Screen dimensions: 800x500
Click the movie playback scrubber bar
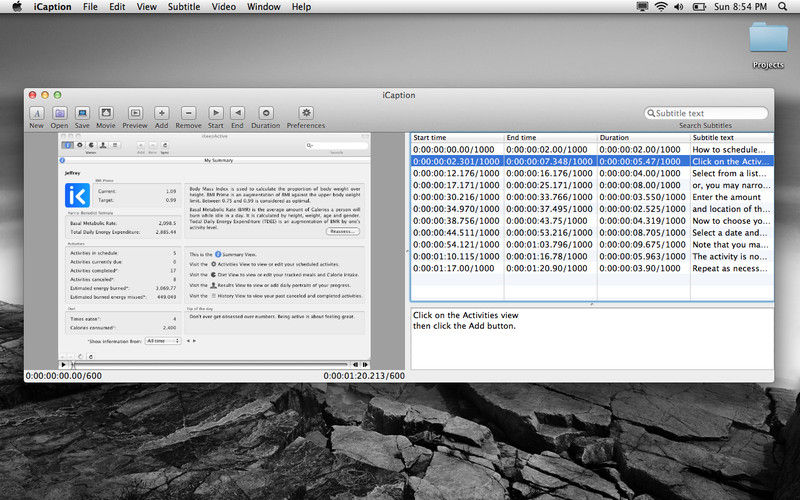tap(211, 364)
